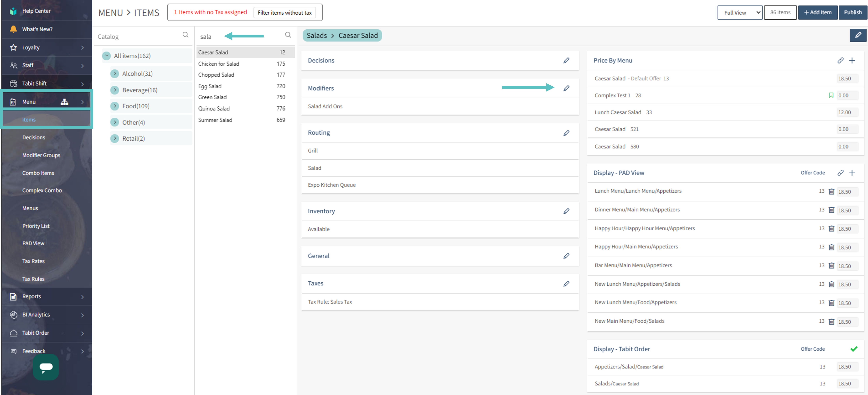Click the menu hierarchy icon beside Menu
Screen dimensions: 868x395
(x=64, y=102)
